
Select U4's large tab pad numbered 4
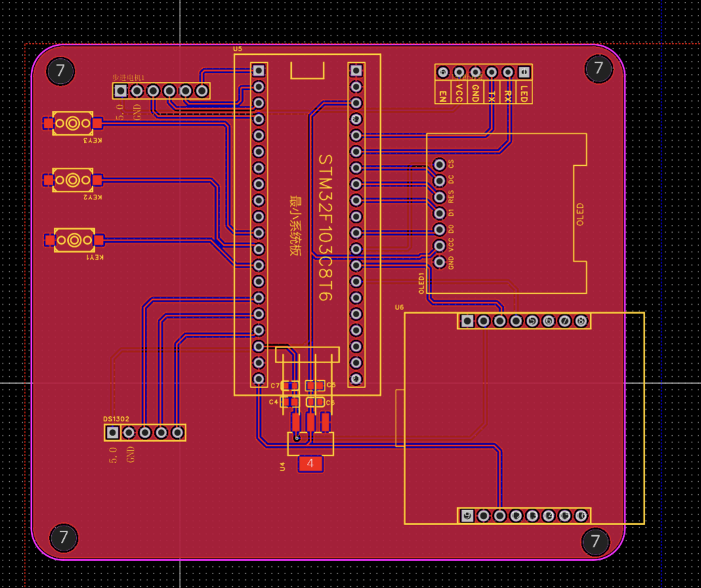[x=310, y=464]
